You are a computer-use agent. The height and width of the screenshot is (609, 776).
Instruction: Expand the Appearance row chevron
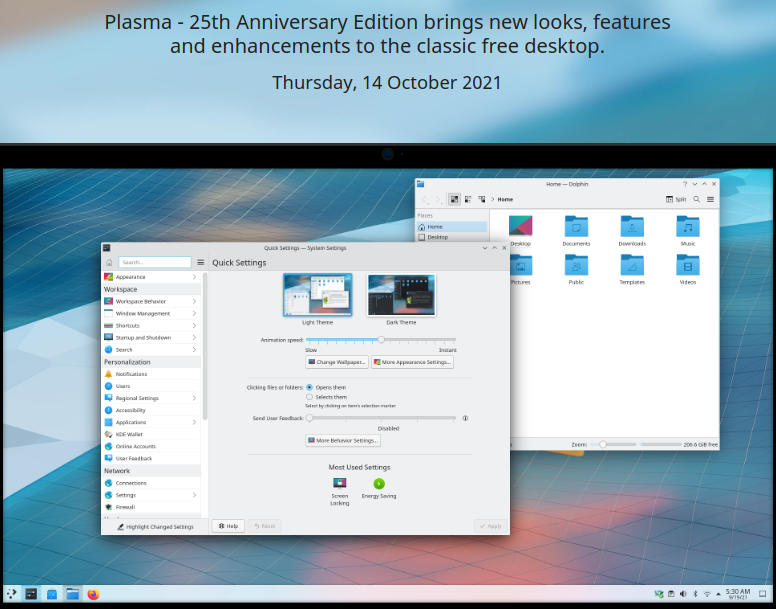194,277
